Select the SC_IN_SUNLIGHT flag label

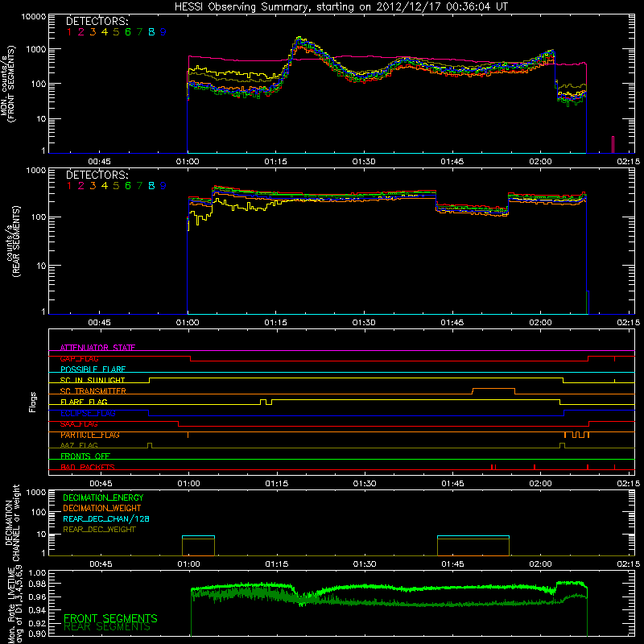93,380
